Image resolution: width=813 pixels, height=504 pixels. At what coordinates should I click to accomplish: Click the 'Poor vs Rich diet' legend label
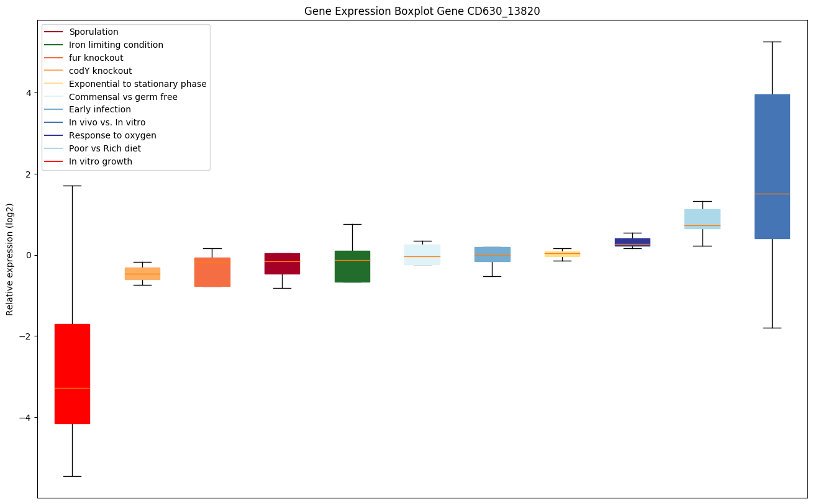[105, 149]
